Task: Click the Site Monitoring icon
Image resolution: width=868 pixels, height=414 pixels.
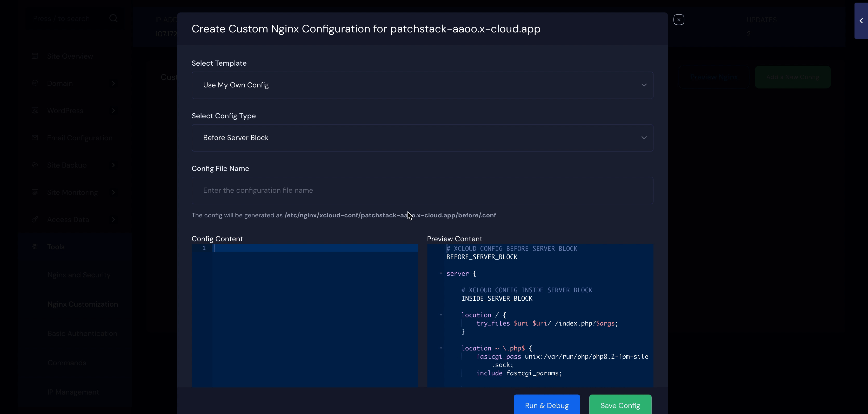Action: [35, 192]
